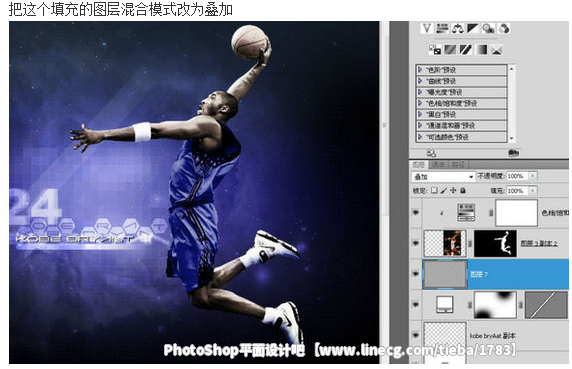Select the gray 图层 7 thumbnail
572x369 pixels.
(x=445, y=274)
